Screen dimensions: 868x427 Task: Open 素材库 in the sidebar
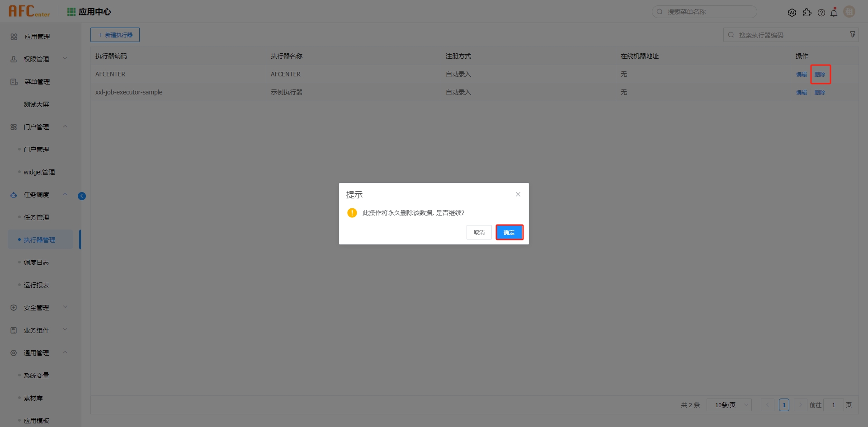pyautogui.click(x=33, y=398)
